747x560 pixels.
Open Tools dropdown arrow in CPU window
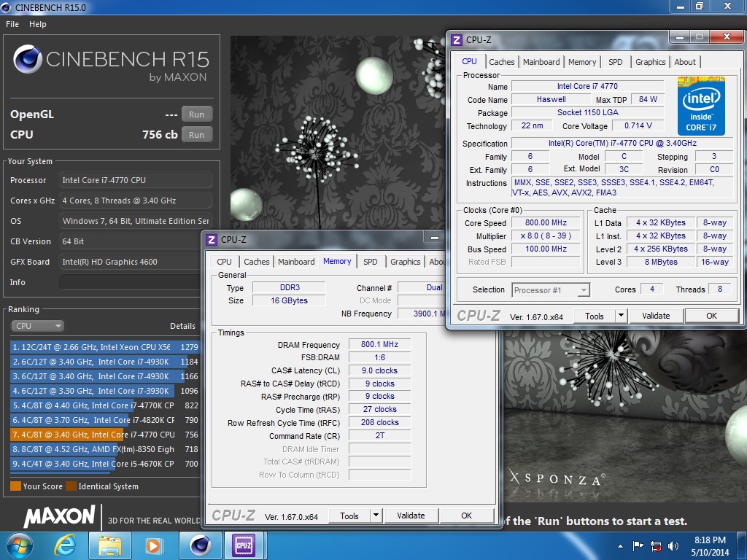point(620,316)
